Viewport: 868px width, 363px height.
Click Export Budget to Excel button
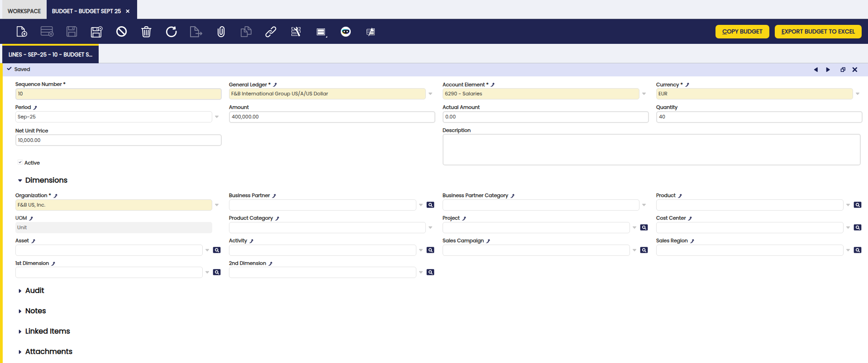click(818, 32)
